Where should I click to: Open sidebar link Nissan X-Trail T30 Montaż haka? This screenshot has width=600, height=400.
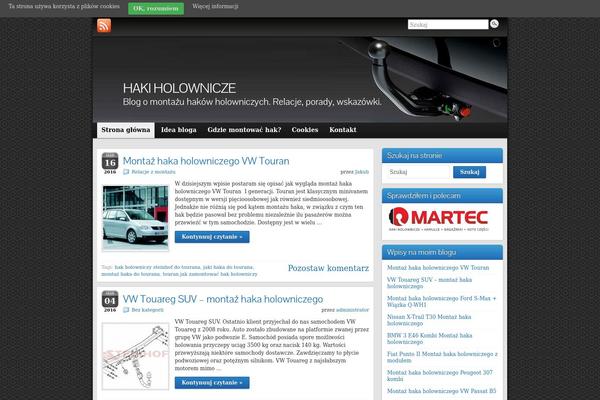coord(429,320)
